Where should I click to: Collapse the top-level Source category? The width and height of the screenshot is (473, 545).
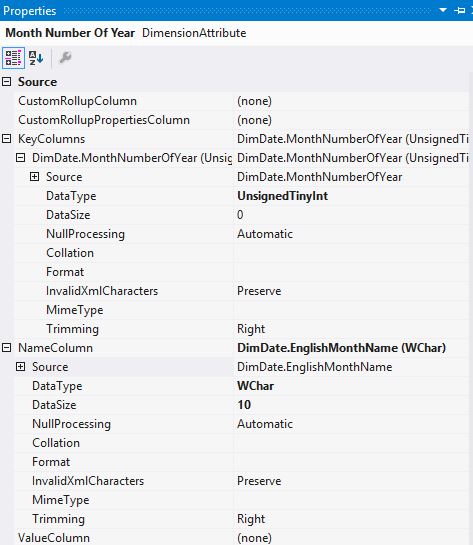pyautogui.click(x=7, y=82)
